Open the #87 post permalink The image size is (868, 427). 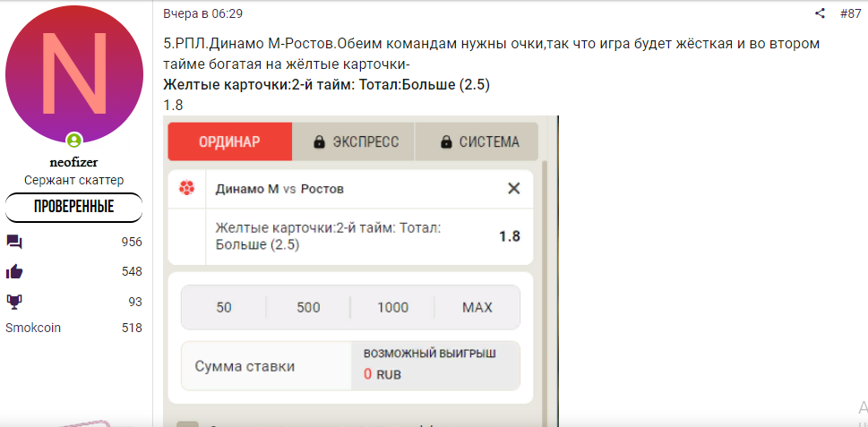pyautogui.click(x=850, y=13)
